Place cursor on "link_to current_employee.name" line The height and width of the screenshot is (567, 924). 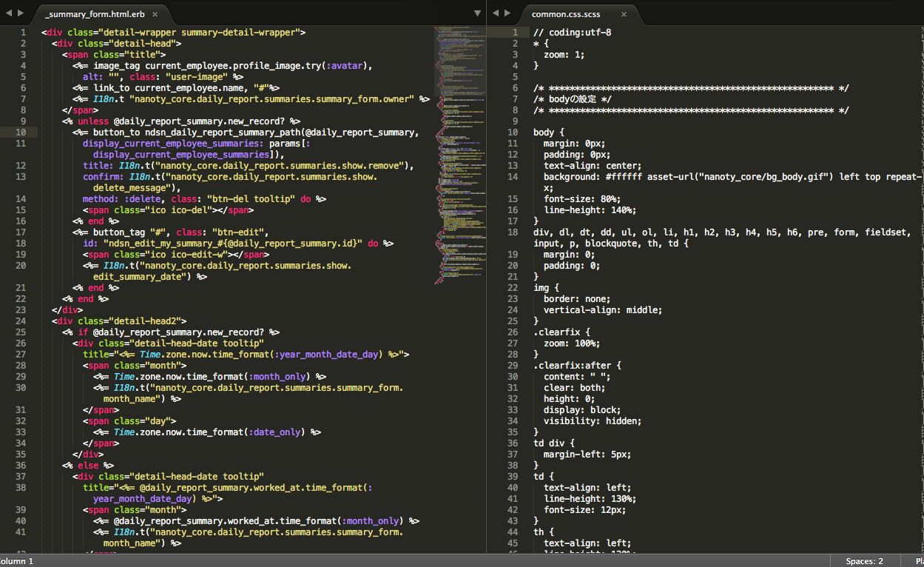(x=176, y=88)
